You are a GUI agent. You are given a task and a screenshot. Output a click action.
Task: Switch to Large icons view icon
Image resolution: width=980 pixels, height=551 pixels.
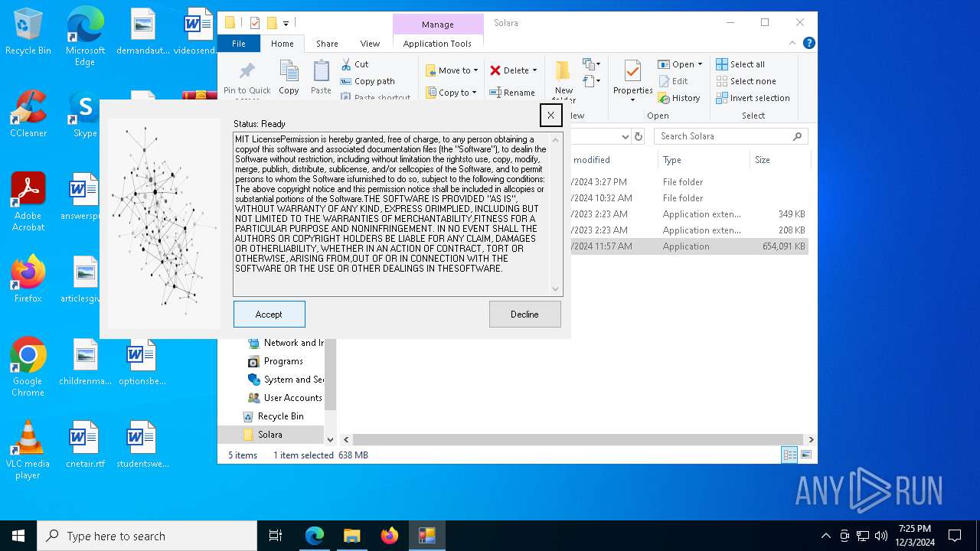click(x=805, y=455)
